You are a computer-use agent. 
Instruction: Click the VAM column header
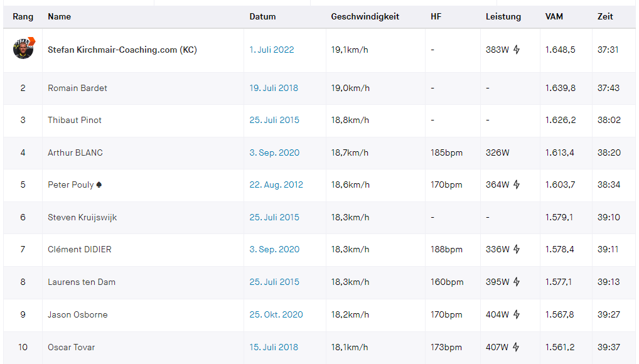coord(554,16)
